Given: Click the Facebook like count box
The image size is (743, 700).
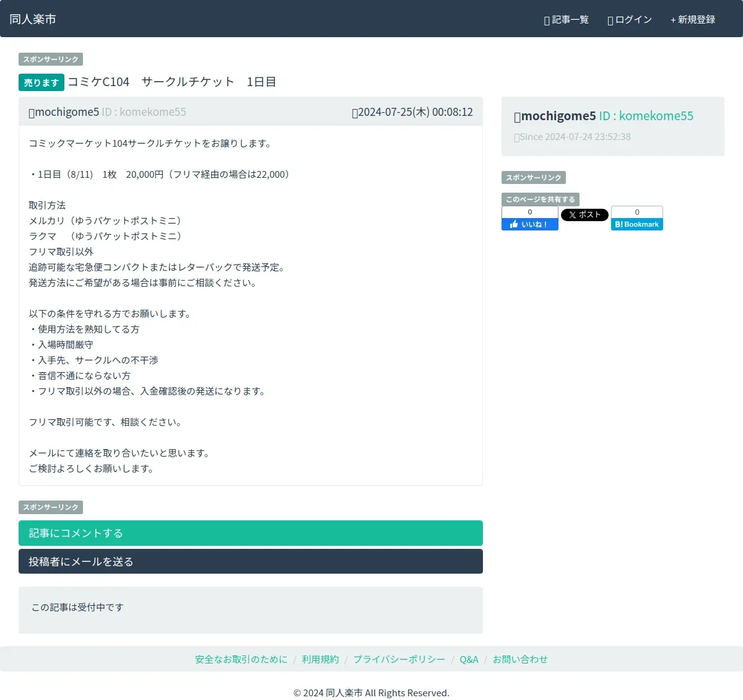Looking at the screenshot, I should (530, 212).
